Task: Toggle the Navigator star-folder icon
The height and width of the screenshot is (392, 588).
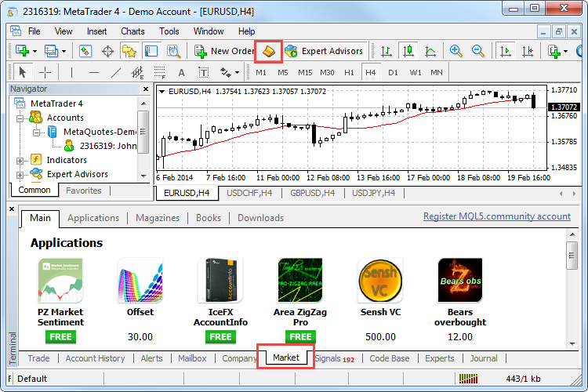Action: tap(129, 51)
